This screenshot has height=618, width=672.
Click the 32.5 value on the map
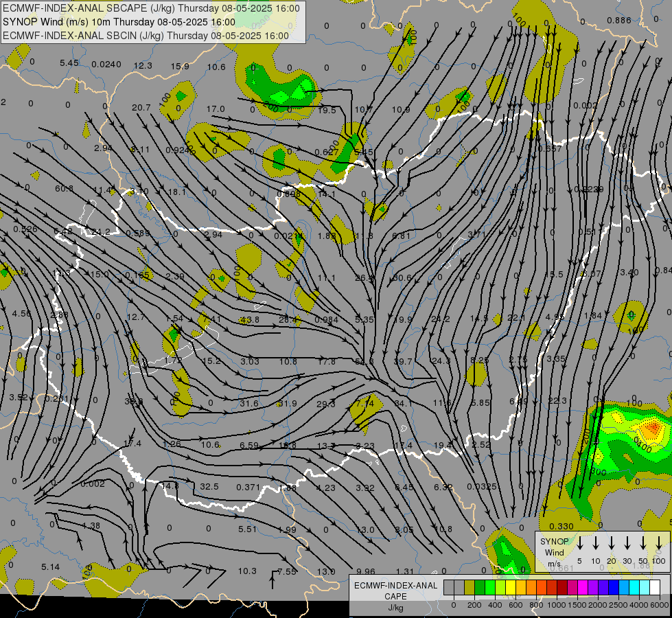point(209,486)
